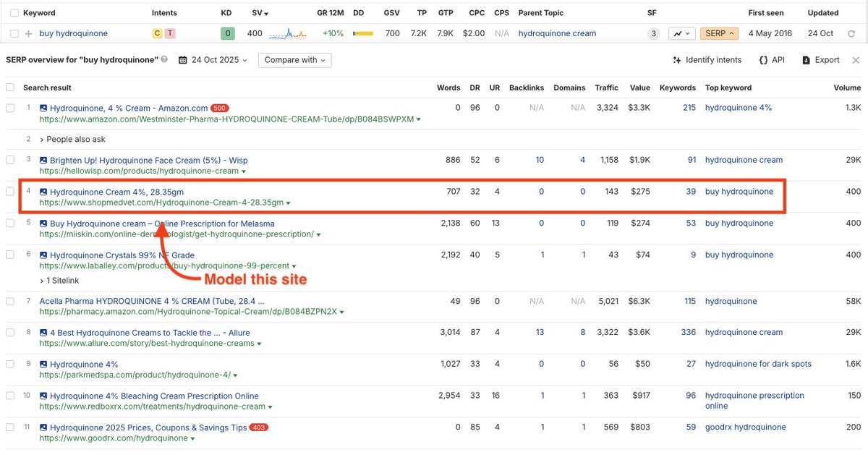868x455 pixels.
Task: Click the Identify intents sparkle icon
Action: (676, 60)
